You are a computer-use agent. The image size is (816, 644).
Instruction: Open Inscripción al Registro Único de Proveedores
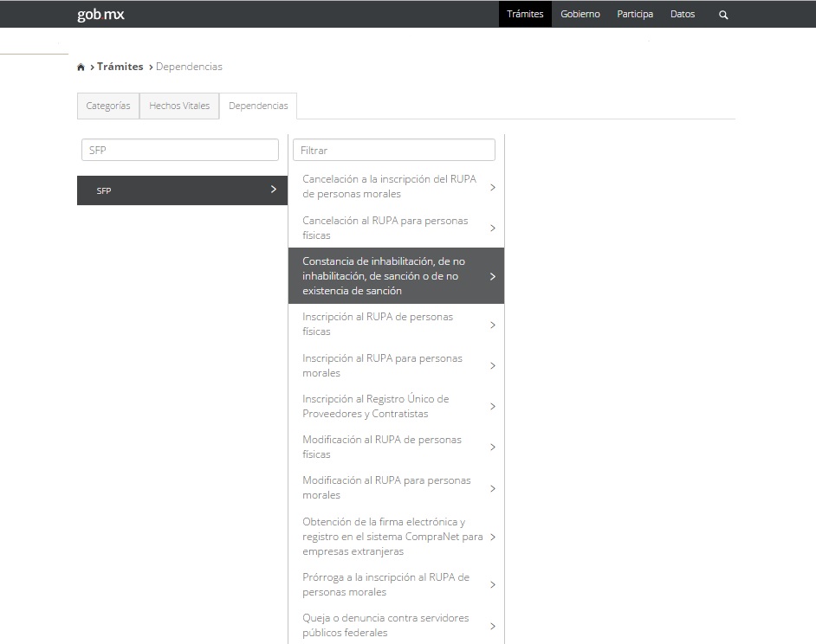[376, 406]
